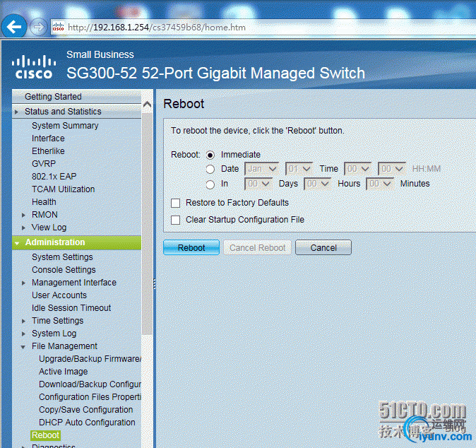The width and height of the screenshot is (476, 448).
Task: Select the In reboot radio button
Action: [210, 184]
